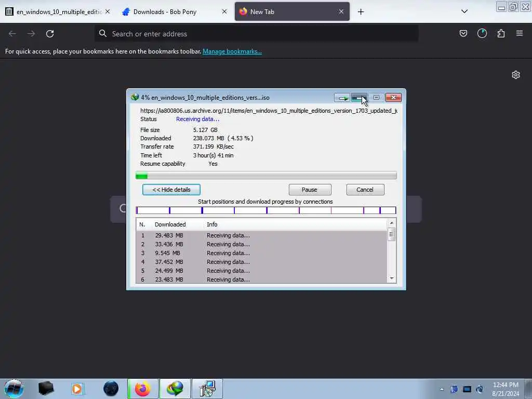Image resolution: width=532 pixels, height=399 pixels.
Task: Click the Firefox forward arrow
Action: (x=31, y=34)
